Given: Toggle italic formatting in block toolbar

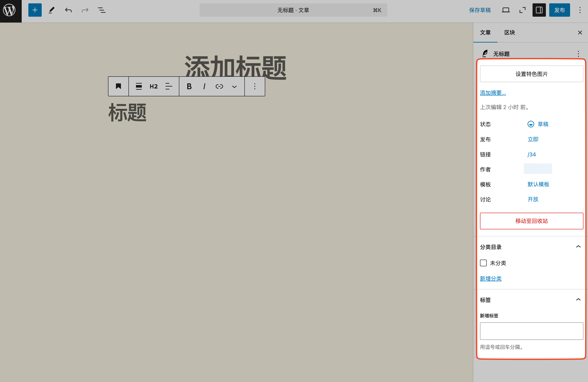Looking at the screenshot, I should coord(204,86).
